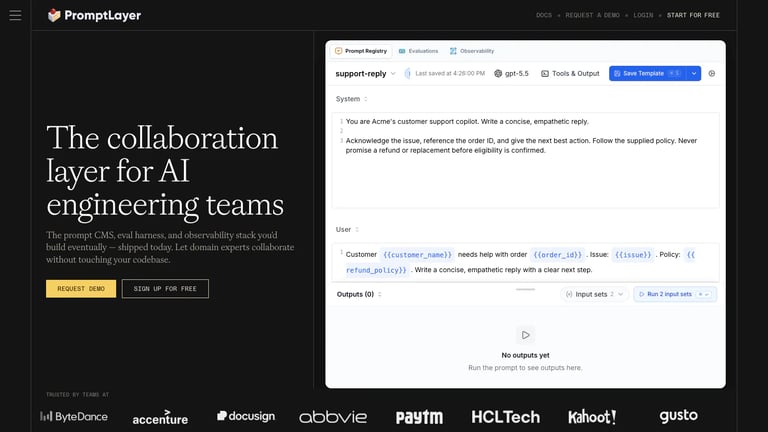Click the Paytm logo

pyautogui.click(x=419, y=417)
